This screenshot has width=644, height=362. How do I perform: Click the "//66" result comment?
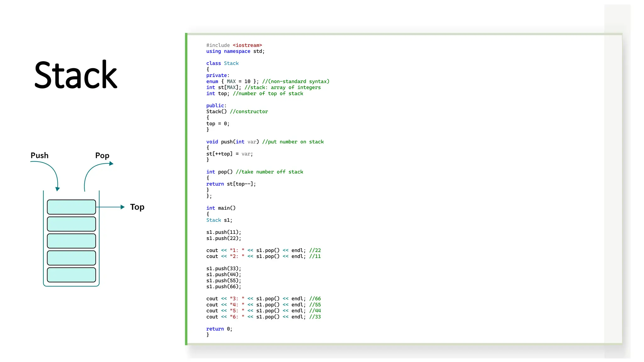(315, 299)
